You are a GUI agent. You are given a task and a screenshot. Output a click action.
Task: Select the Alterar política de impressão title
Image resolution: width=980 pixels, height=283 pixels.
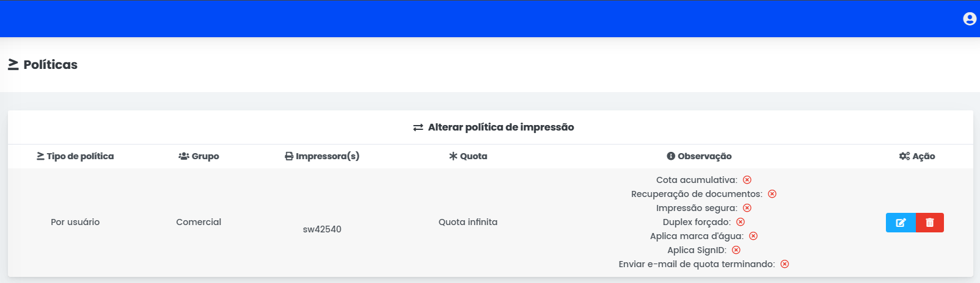[x=501, y=127]
